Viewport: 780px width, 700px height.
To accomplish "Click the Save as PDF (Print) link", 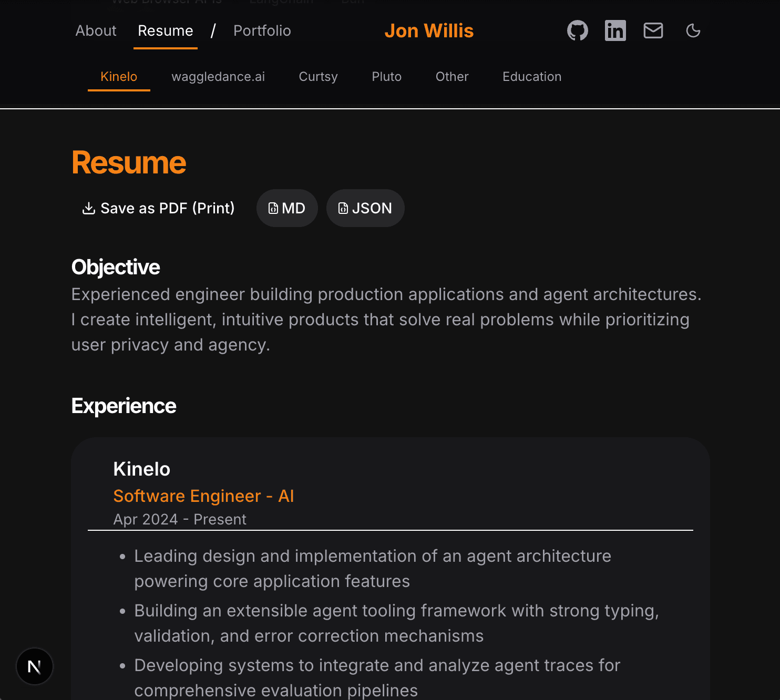I will [x=158, y=208].
